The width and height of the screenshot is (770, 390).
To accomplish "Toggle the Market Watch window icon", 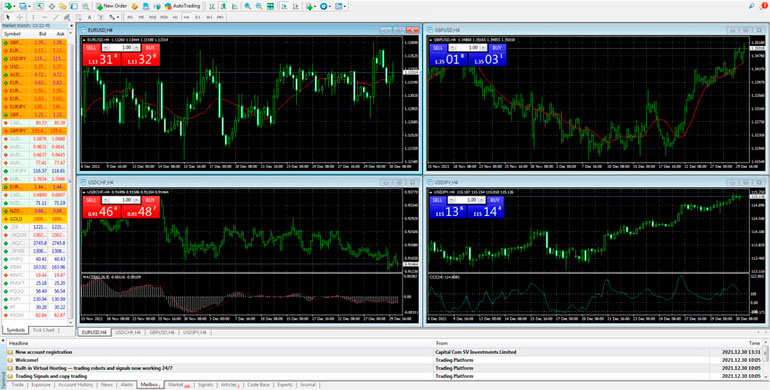I will (40, 6).
